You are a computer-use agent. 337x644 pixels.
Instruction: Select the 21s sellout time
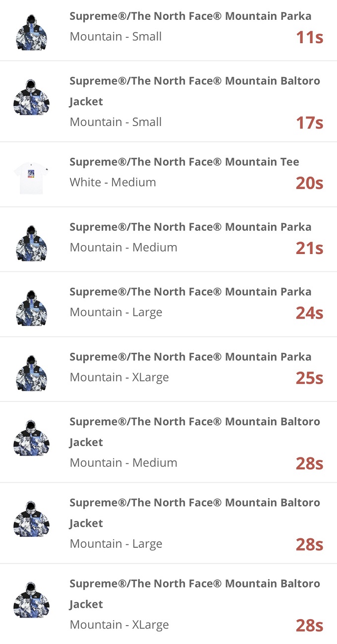click(309, 248)
